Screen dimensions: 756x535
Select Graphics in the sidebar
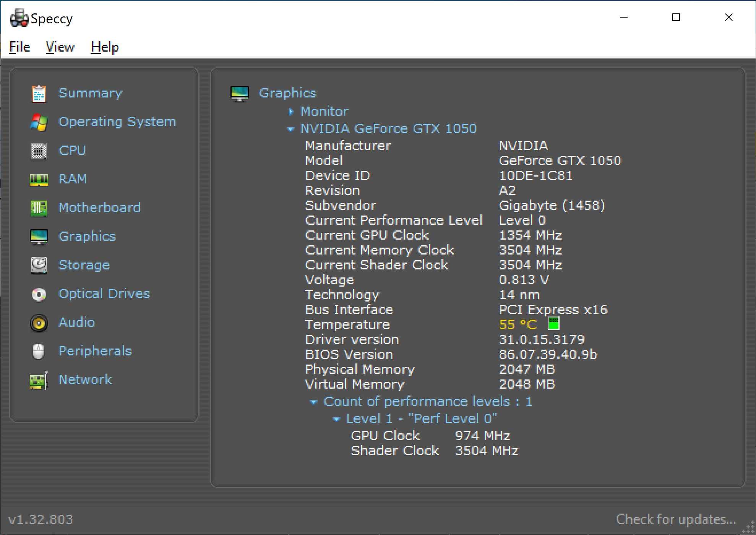coord(87,237)
